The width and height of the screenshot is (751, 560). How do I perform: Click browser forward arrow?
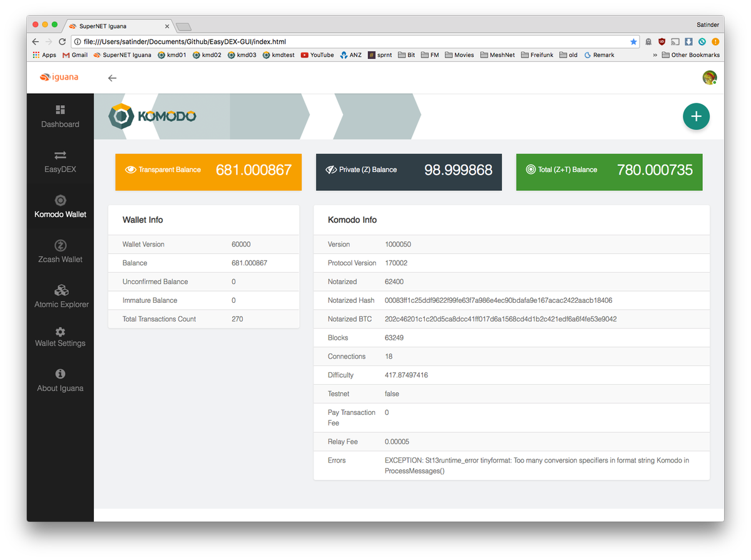click(49, 42)
